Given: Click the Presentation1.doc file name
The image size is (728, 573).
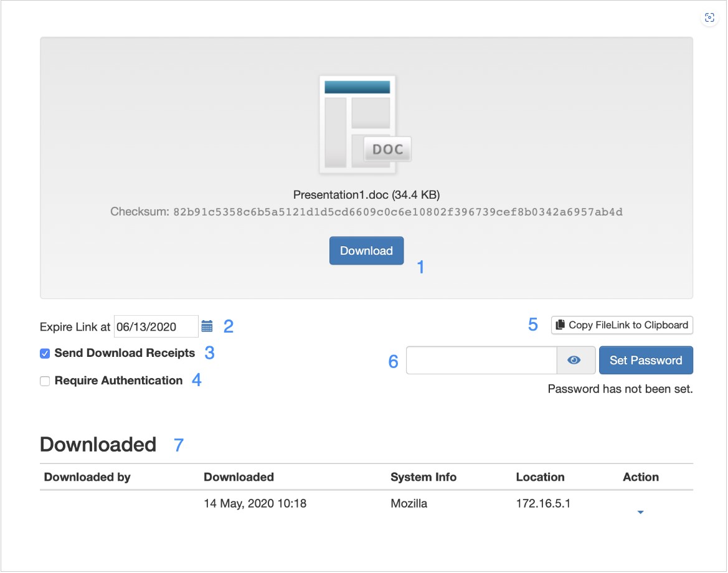Looking at the screenshot, I should (x=341, y=195).
